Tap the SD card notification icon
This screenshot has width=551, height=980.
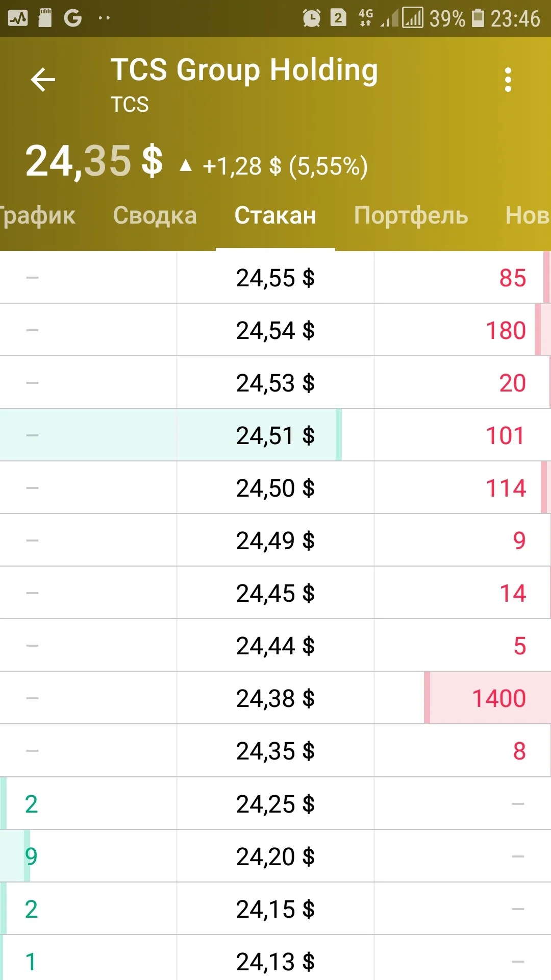point(45,18)
